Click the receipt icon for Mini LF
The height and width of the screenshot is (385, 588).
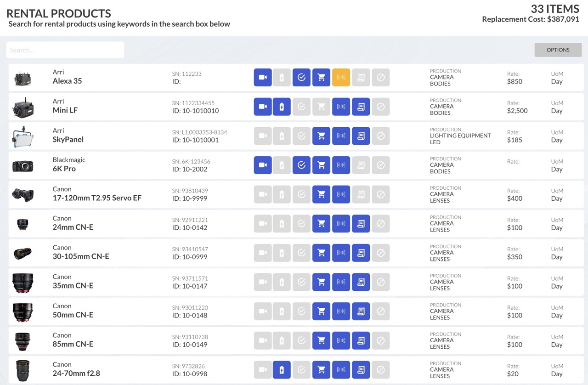361,107
